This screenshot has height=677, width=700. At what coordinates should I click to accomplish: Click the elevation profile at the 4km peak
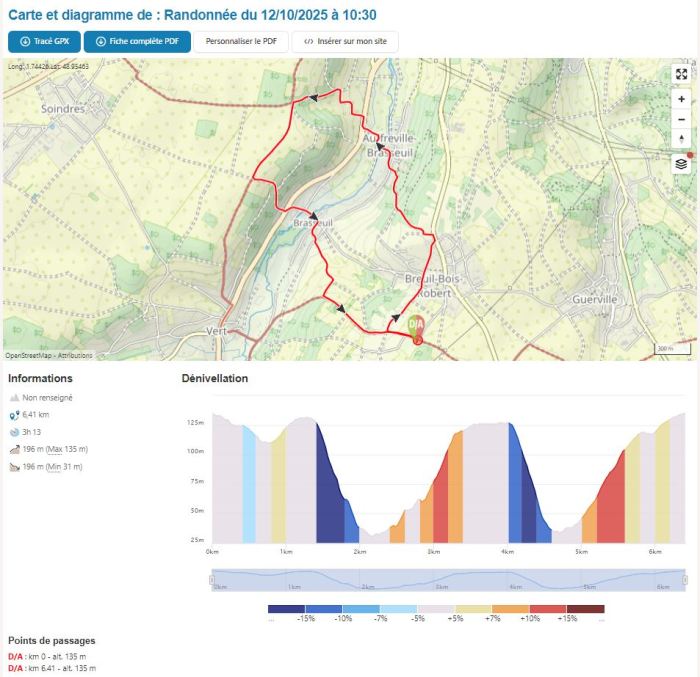click(x=509, y=424)
